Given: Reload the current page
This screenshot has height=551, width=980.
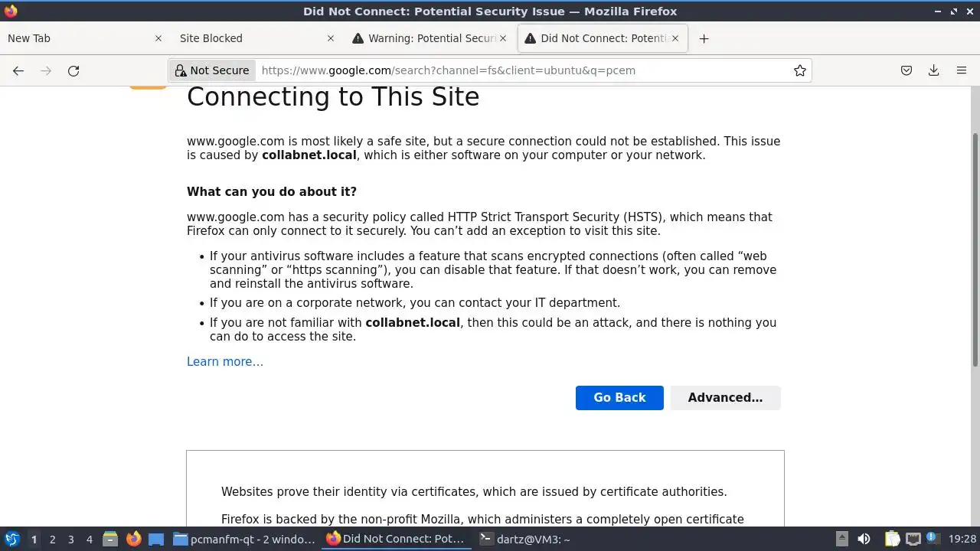Looking at the screenshot, I should point(73,70).
